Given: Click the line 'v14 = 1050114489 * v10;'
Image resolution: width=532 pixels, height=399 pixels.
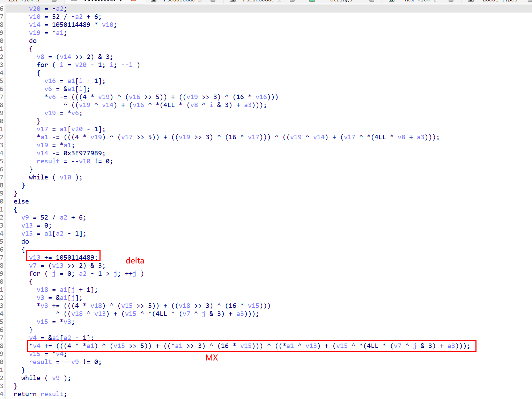Looking at the screenshot, I should 73,25.
